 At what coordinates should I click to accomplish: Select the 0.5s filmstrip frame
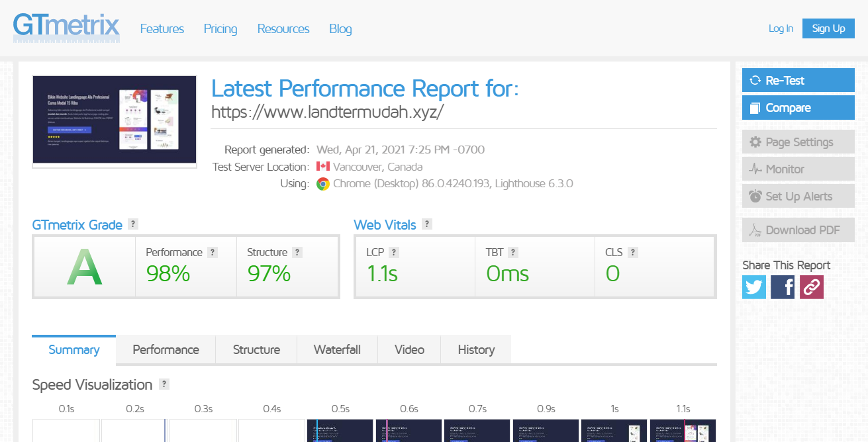coord(341,430)
